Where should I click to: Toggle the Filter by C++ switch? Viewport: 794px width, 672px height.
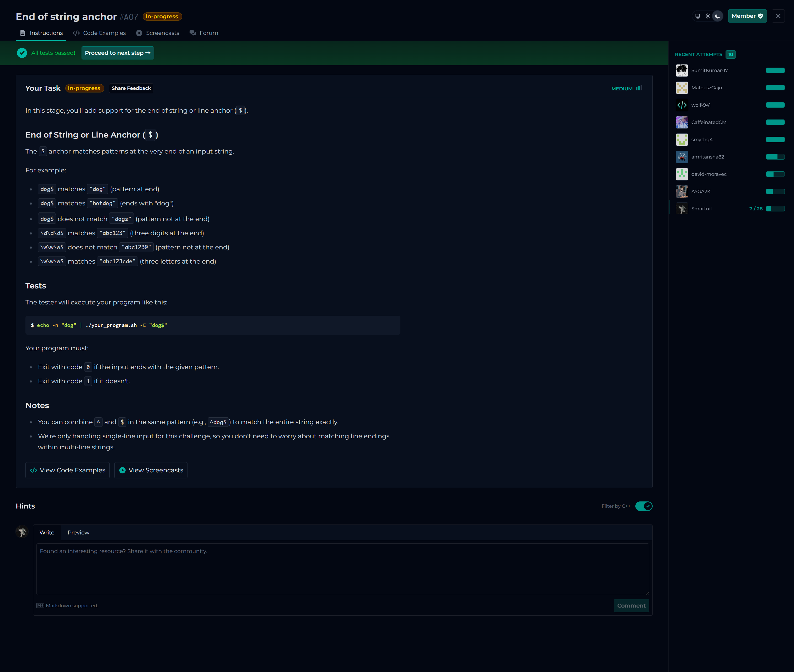(643, 506)
